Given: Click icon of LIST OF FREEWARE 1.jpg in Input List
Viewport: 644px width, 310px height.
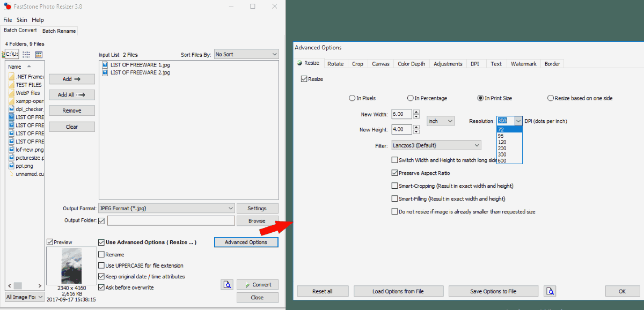Looking at the screenshot, I should (105, 65).
